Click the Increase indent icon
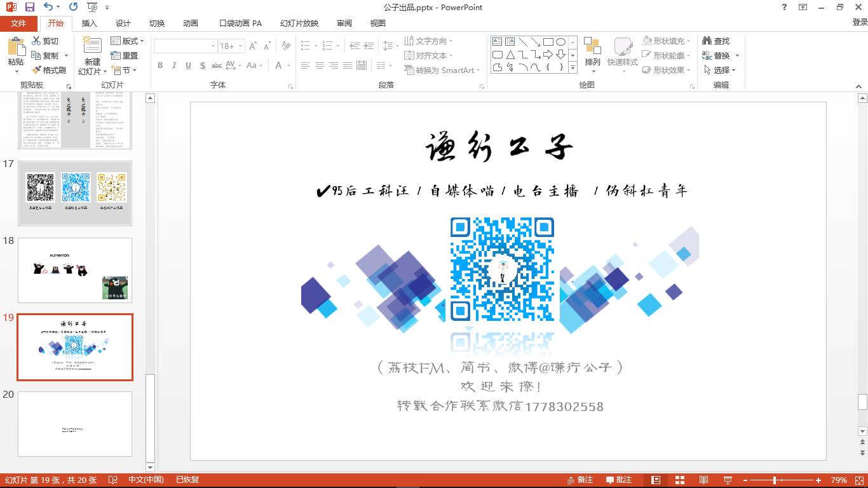 click(x=370, y=46)
